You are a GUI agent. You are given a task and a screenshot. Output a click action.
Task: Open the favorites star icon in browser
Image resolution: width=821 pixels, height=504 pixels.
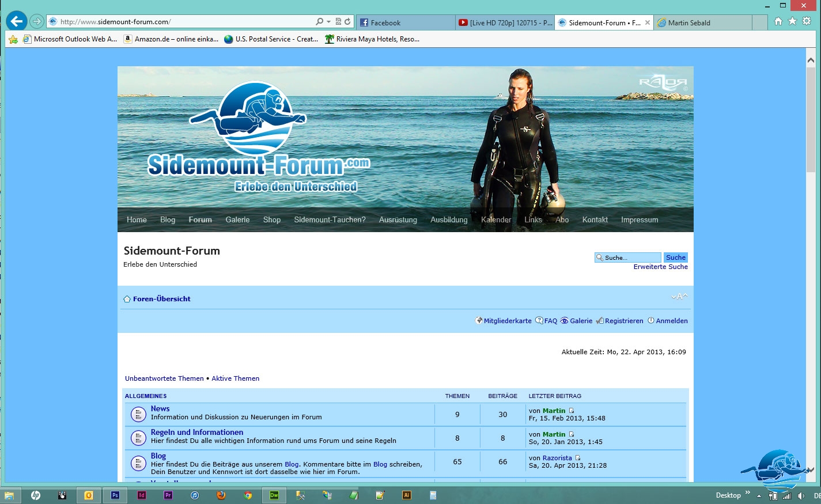pos(792,21)
